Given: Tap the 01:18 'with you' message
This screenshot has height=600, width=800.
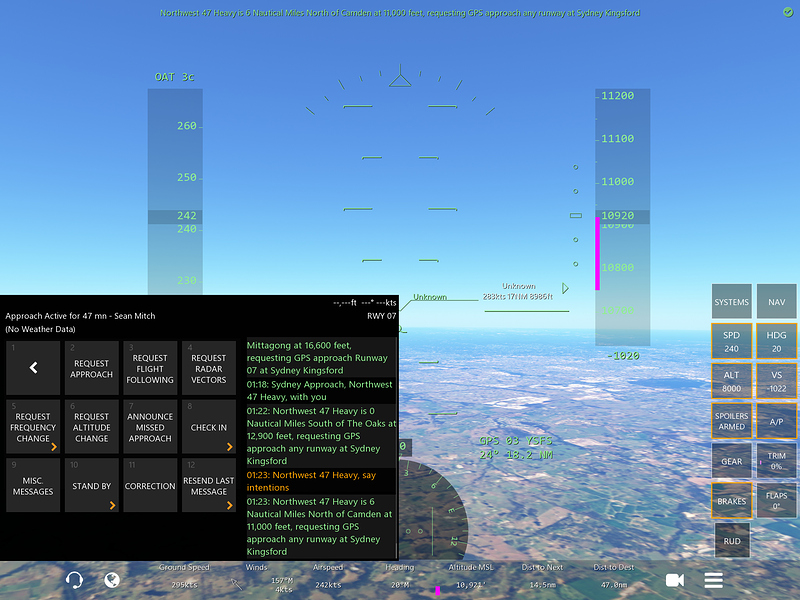Looking at the screenshot, I should (321, 390).
